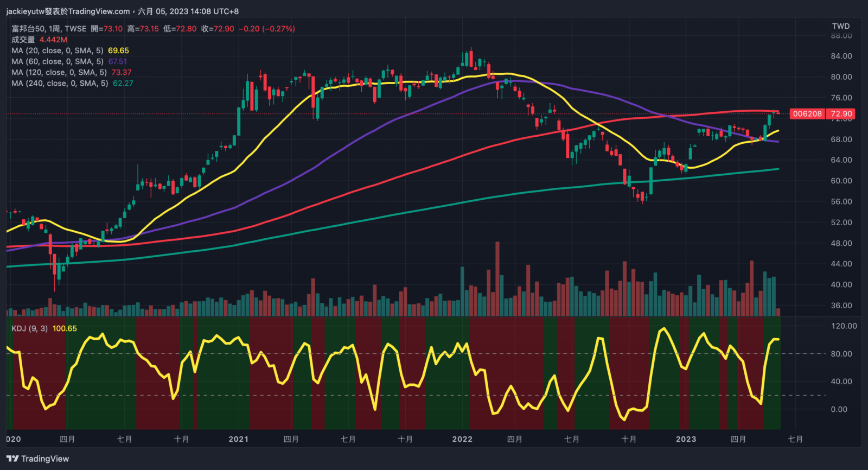Open the jackieyutw TradingView.com header link
Image resolution: width=868 pixels, height=470 pixels.
point(68,11)
